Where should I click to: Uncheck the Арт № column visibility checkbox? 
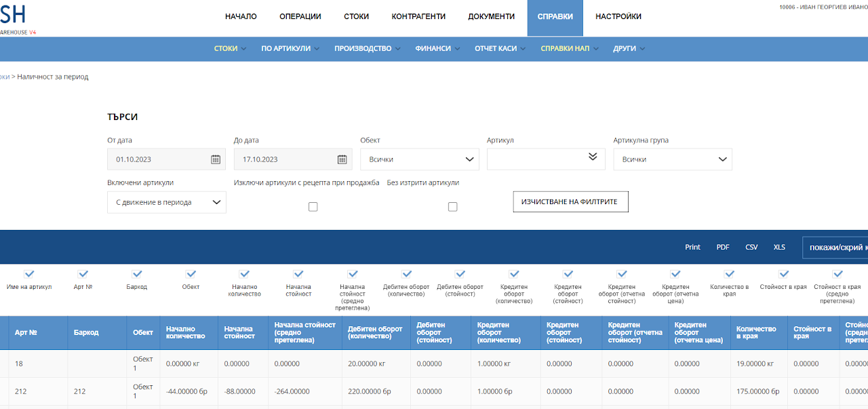coord(83,274)
